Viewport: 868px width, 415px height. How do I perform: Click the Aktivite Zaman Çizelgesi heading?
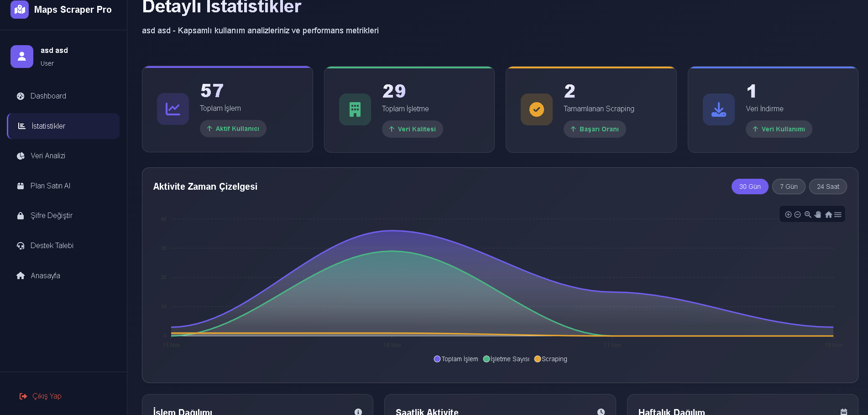[205, 187]
